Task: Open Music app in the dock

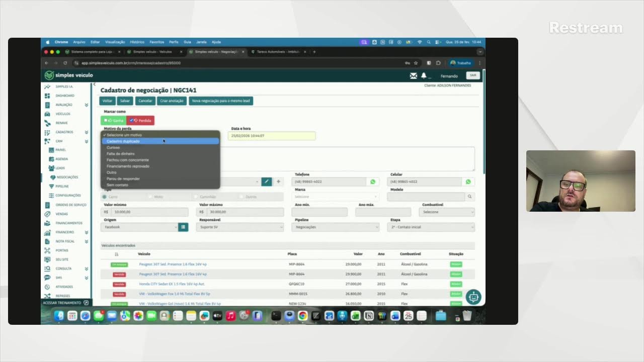Action: (x=230, y=316)
